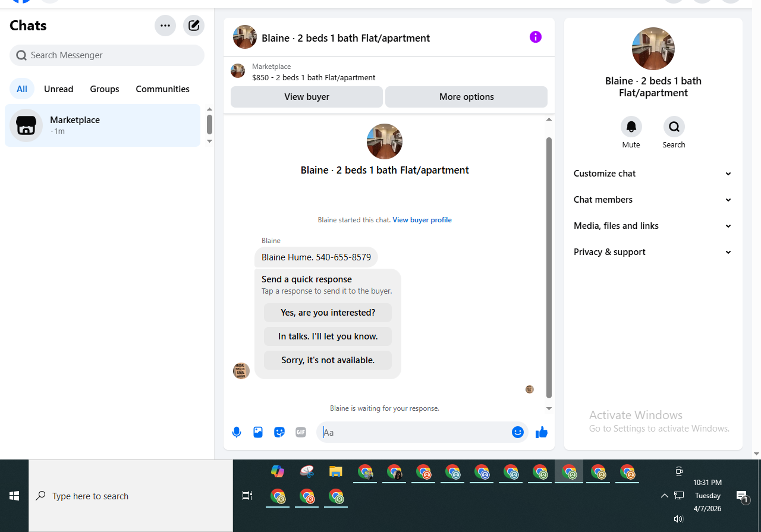Image resolution: width=761 pixels, height=532 pixels.
Task: Switch to the Communities tab
Action: pyautogui.click(x=163, y=89)
